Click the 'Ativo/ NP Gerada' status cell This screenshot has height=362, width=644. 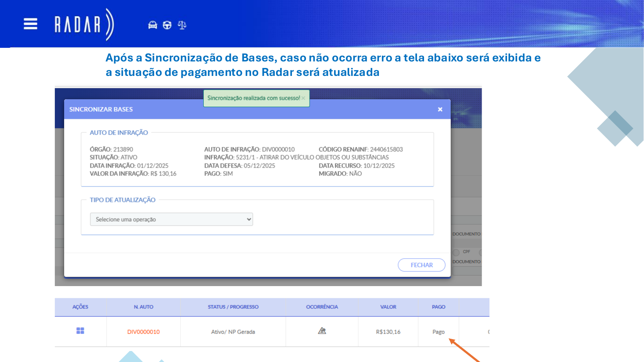tap(233, 332)
